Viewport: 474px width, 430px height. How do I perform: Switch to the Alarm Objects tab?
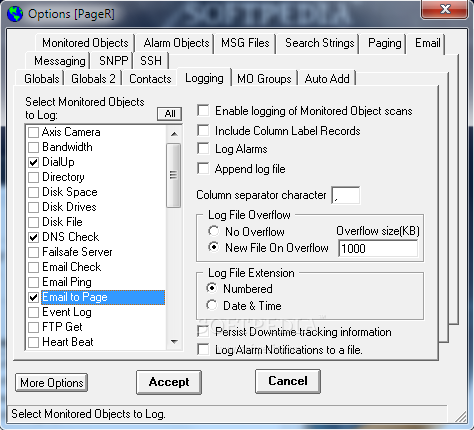(x=176, y=43)
